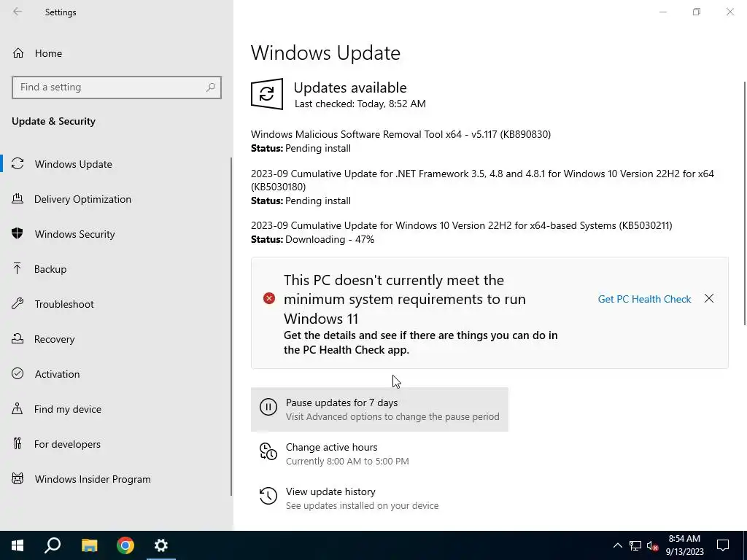
Task: Click the Downloading - 47% status text
Action: coord(330,239)
